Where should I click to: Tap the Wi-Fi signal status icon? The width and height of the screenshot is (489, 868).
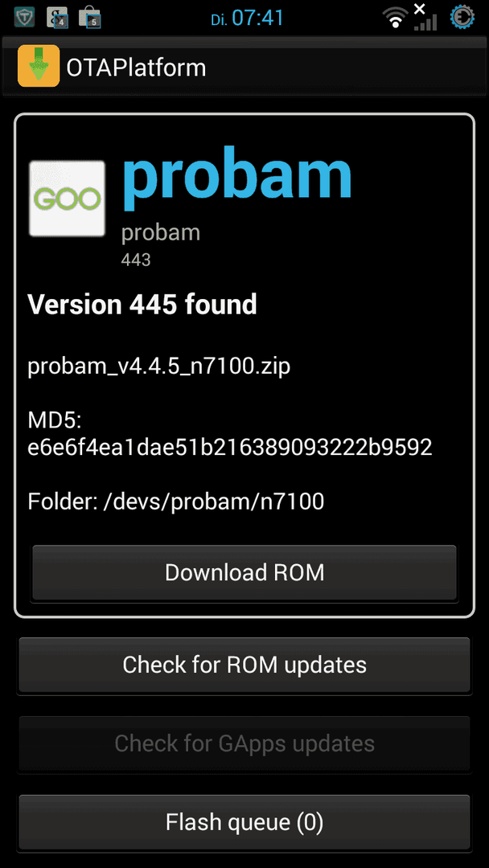pyautogui.click(x=396, y=18)
